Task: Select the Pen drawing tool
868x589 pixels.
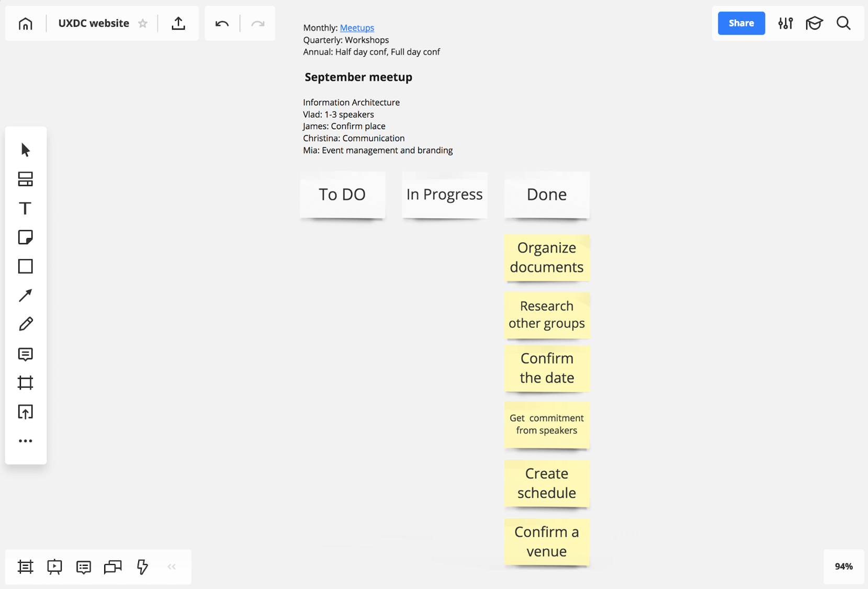Action: (x=25, y=324)
